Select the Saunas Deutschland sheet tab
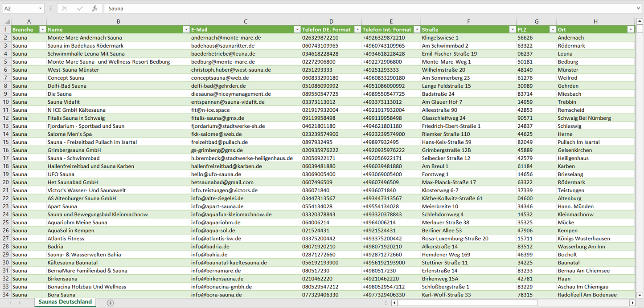The height and width of the screenshot is (308, 644). tap(65, 302)
